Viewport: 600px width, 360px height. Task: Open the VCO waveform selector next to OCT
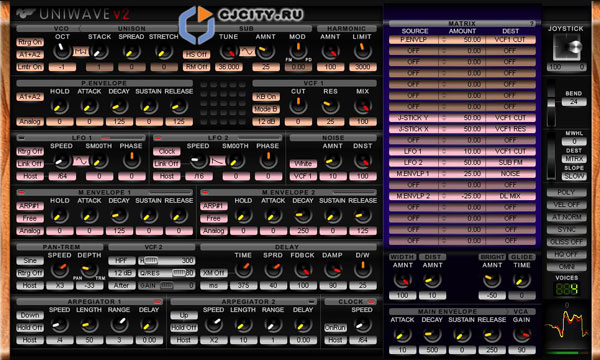click(80, 51)
